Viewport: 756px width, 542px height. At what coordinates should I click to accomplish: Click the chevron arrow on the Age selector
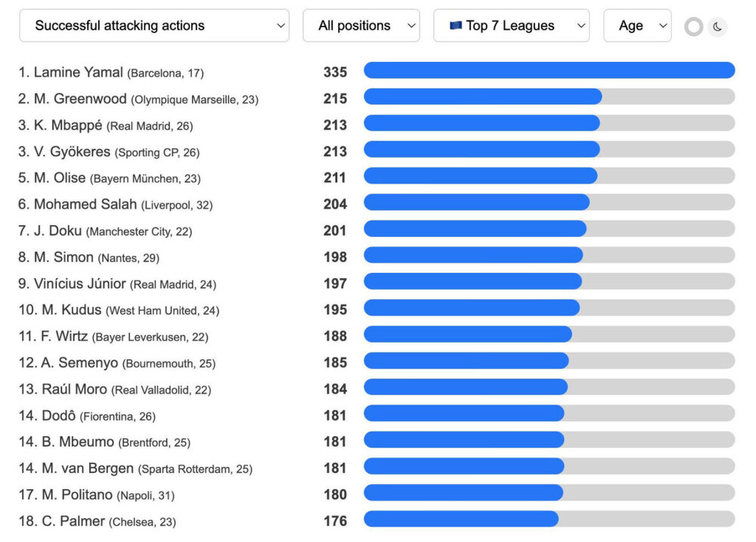(663, 26)
